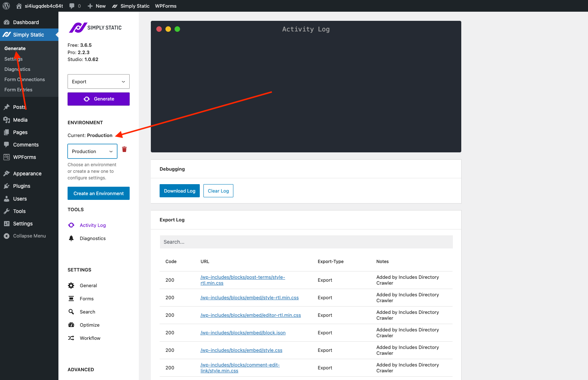Click the Collapse Menu label
Image resolution: width=588 pixels, height=380 pixels.
(x=30, y=236)
